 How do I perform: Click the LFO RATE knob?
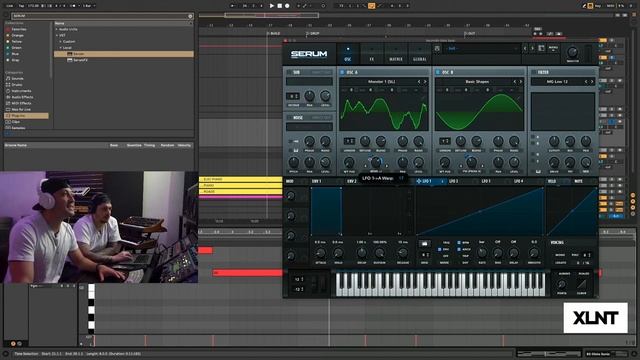click(x=482, y=252)
